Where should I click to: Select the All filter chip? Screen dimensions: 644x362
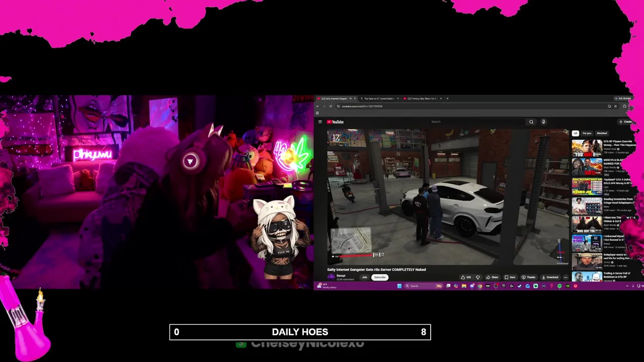pyautogui.click(x=575, y=133)
